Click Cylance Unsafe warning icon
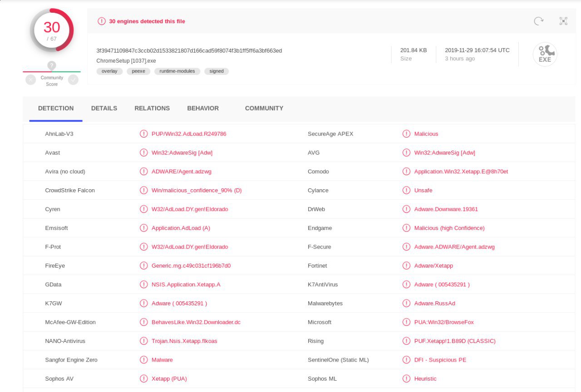 click(406, 191)
